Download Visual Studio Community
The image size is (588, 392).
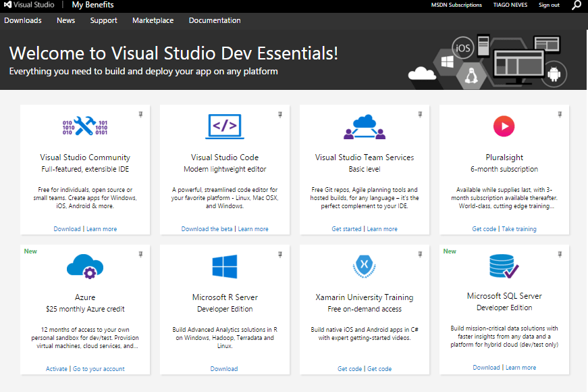coord(67,229)
